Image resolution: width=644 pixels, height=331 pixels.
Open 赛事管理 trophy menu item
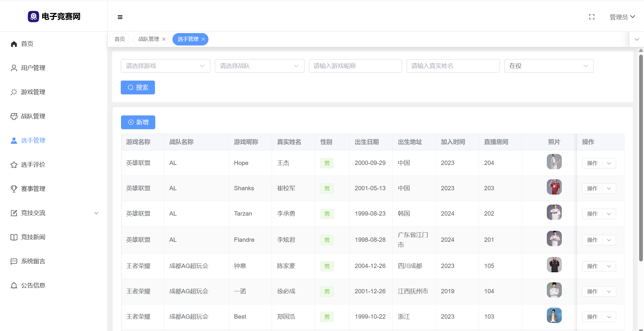(x=33, y=189)
